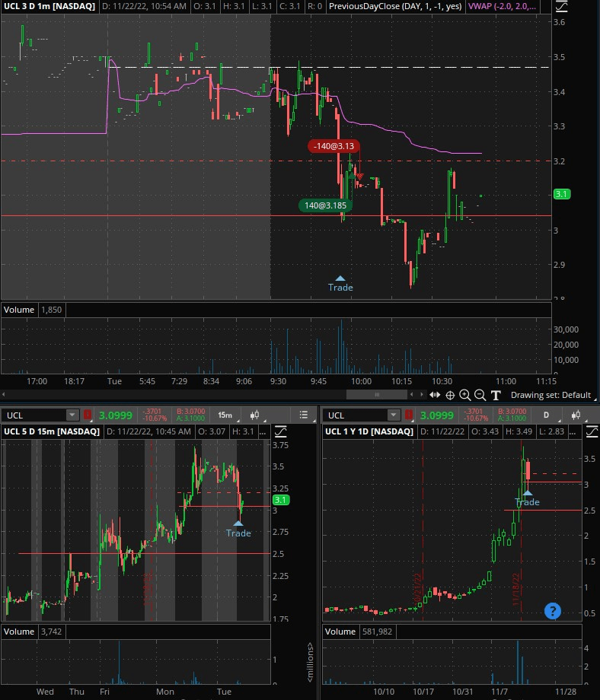600x700 pixels.
Task: Click the red alert icon next to UCL on the daily panel
Action: tap(408, 415)
